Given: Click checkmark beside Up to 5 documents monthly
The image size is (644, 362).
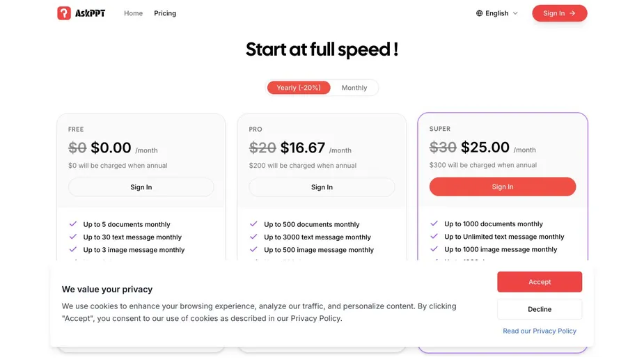Looking at the screenshot, I should (73, 224).
